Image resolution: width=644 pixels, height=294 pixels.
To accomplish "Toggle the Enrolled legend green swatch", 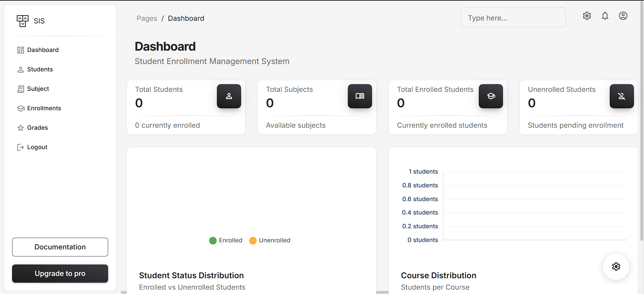I will pos(213,241).
